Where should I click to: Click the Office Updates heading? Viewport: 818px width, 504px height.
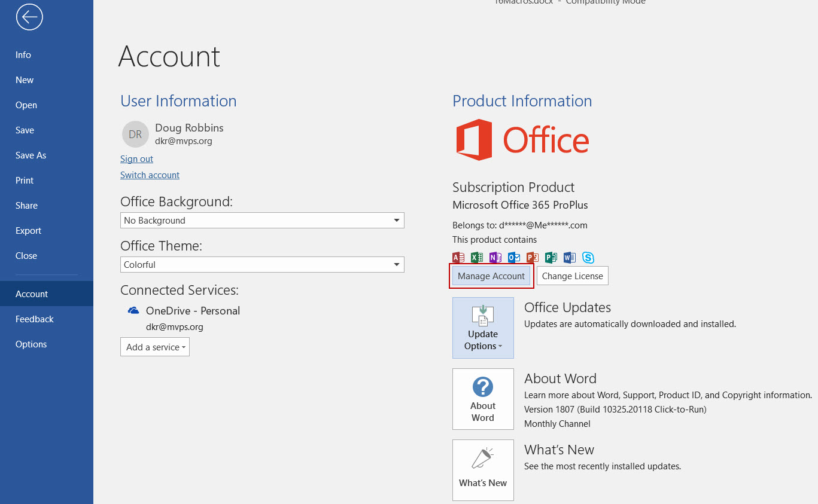click(x=567, y=308)
